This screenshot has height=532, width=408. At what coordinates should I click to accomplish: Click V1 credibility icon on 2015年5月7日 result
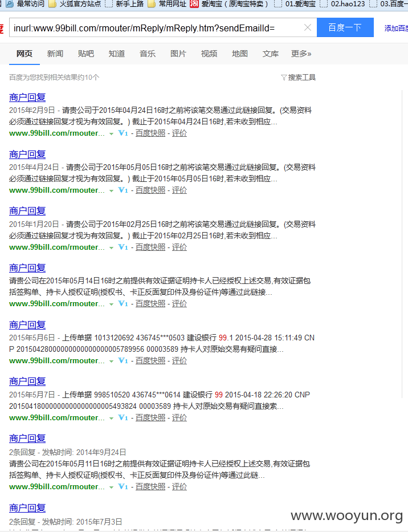(x=123, y=417)
